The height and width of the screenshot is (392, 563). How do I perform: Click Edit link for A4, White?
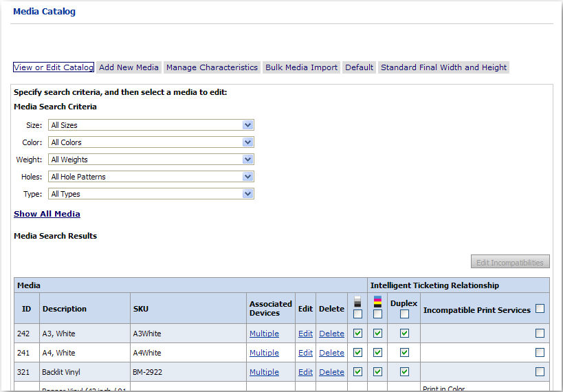[305, 353]
